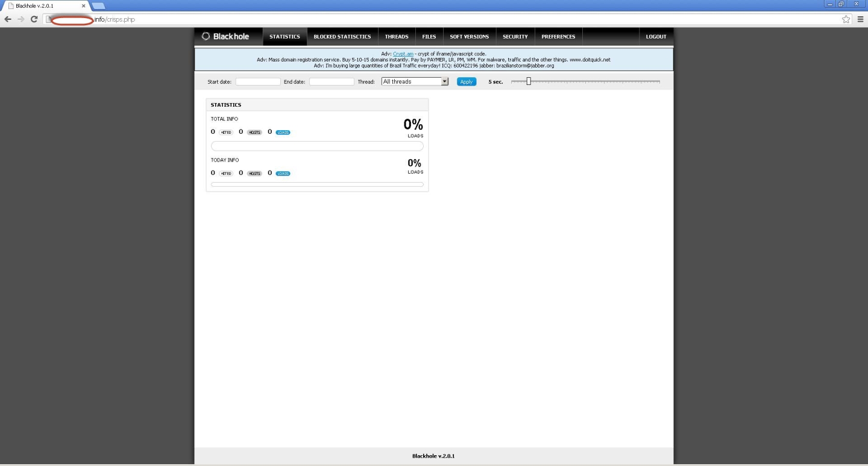
Task: Click the mass domain registration ad line
Action: (433, 60)
